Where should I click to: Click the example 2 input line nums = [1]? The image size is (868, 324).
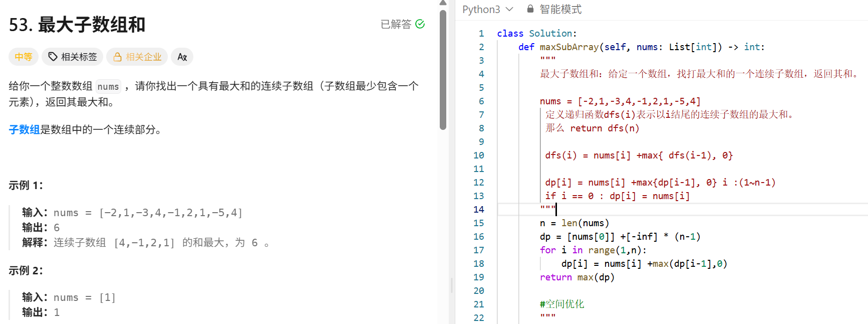(69, 297)
